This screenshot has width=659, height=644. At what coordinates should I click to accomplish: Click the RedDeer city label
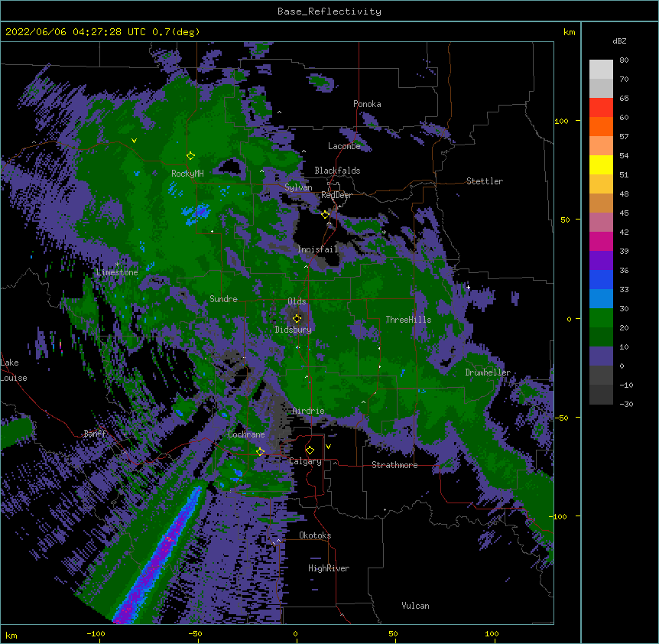pyautogui.click(x=336, y=195)
